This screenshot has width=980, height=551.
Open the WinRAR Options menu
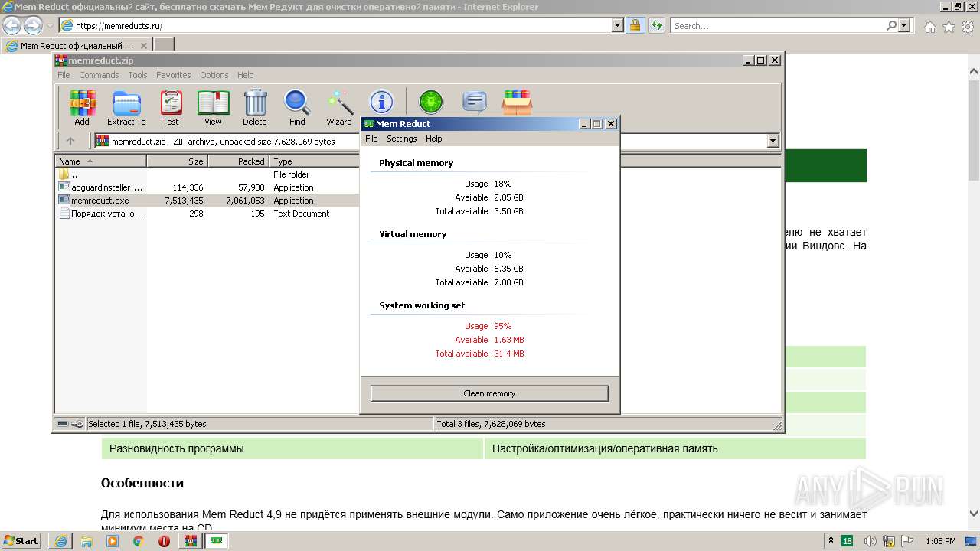[x=214, y=75]
